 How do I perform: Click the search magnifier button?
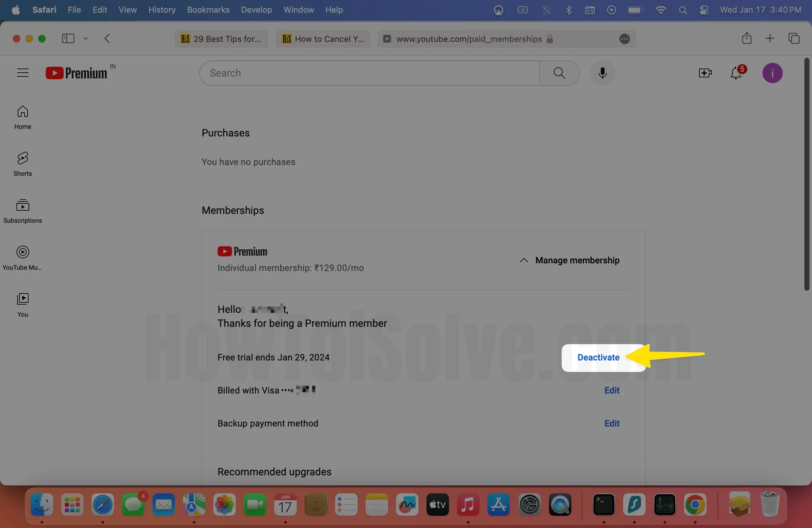559,73
